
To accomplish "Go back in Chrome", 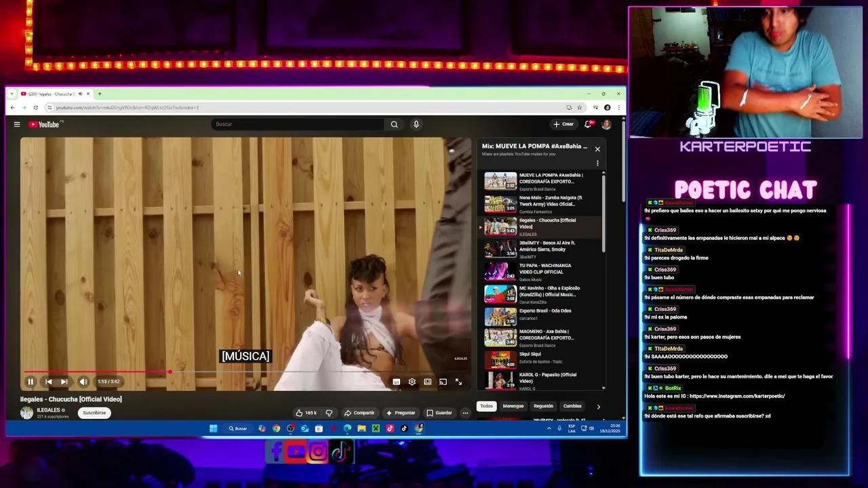I will (x=12, y=108).
